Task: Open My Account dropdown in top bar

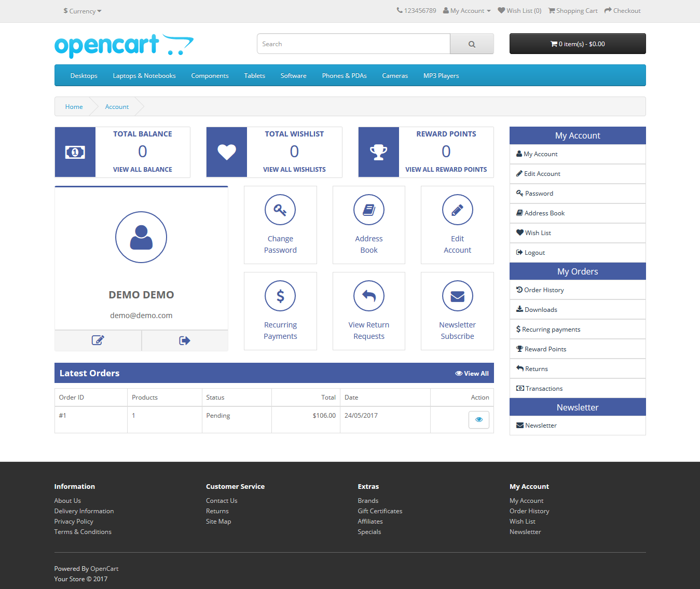Action: tap(467, 11)
